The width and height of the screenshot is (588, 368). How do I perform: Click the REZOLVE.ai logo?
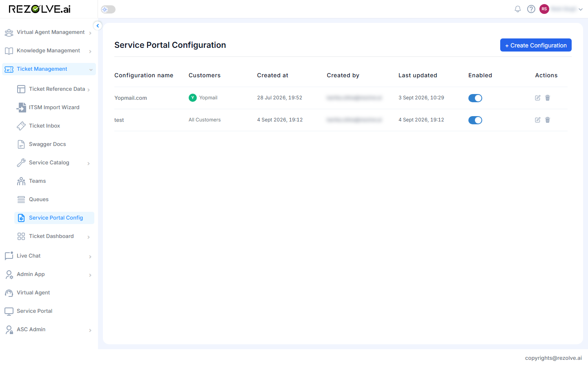coord(40,9)
